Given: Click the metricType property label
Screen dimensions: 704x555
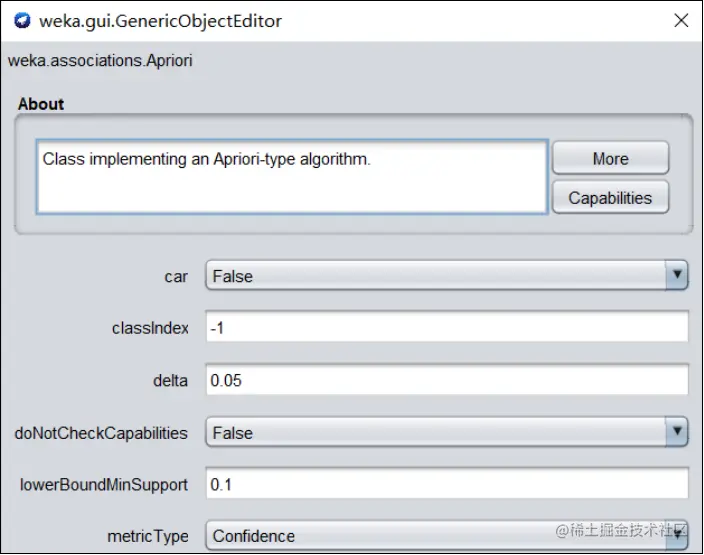Looking at the screenshot, I should [x=147, y=537].
